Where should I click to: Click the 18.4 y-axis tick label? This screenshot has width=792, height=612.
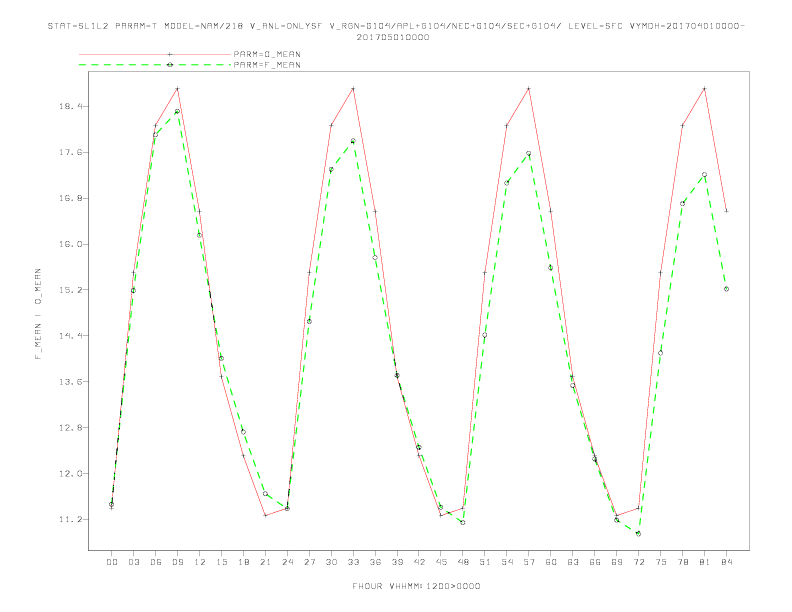(x=69, y=107)
